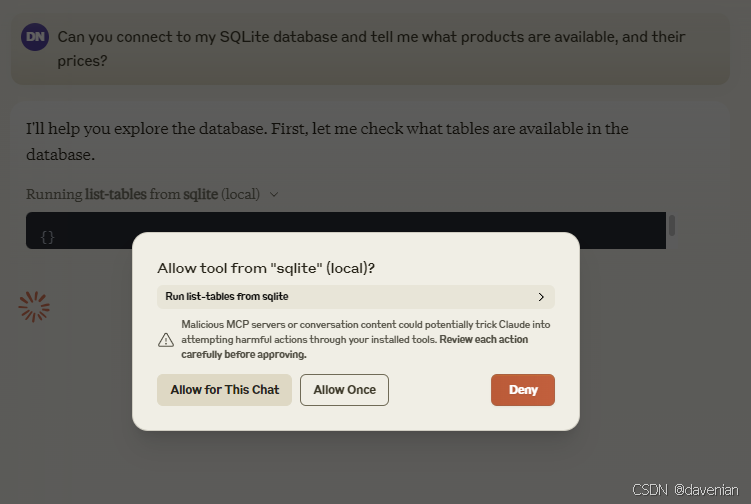Click the warning triangle icon in dialog

pos(166,340)
